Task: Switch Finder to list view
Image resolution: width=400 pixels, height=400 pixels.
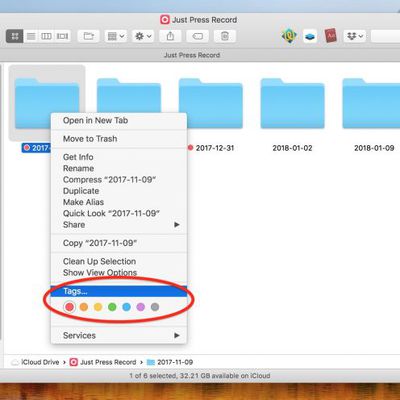Action: (x=31, y=36)
